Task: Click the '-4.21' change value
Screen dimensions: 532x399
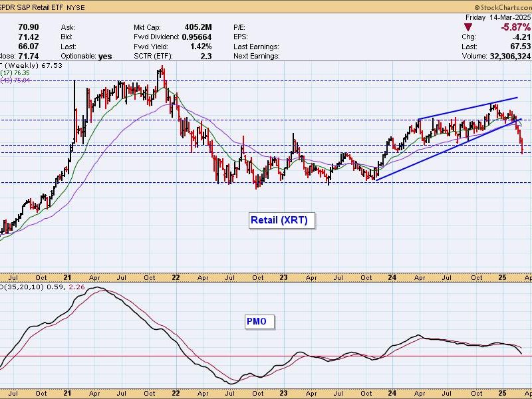Action: [x=522, y=37]
